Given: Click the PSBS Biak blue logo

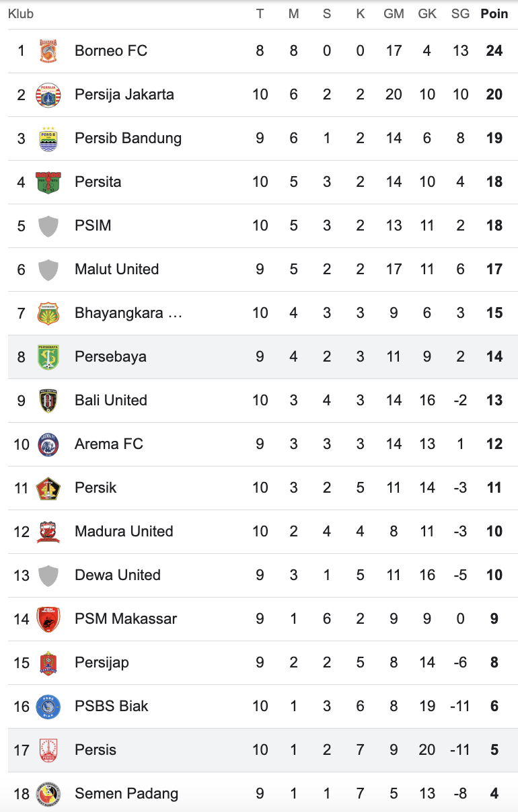Looking at the screenshot, I should coord(48,706).
